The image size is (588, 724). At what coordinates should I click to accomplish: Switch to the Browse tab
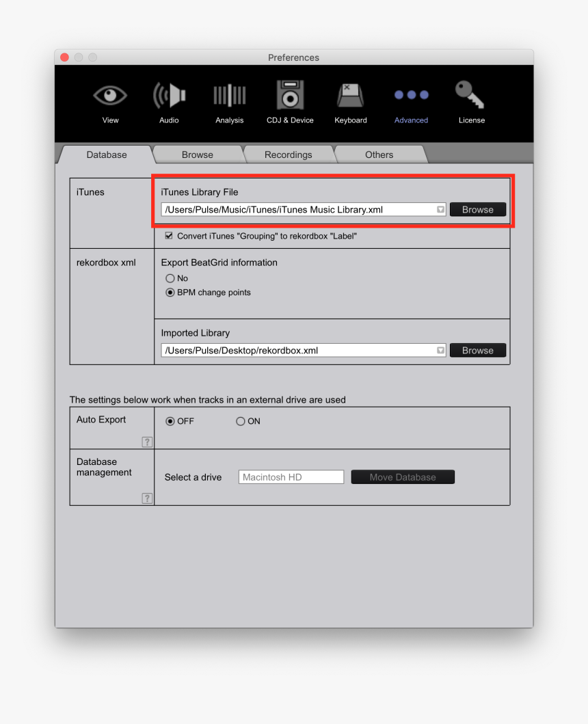pos(198,155)
